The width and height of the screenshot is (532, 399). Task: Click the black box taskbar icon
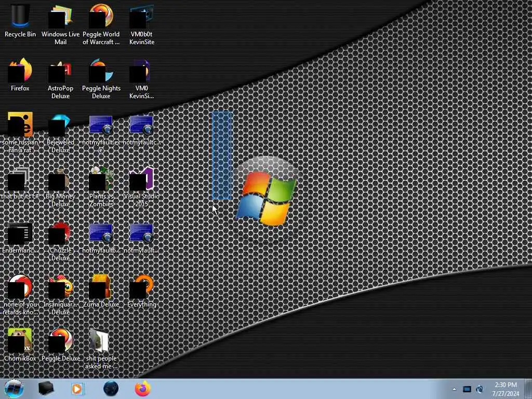(x=46, y=389)
